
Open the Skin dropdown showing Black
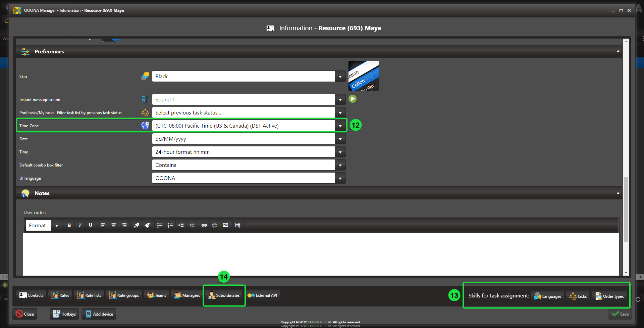point(340,77)
